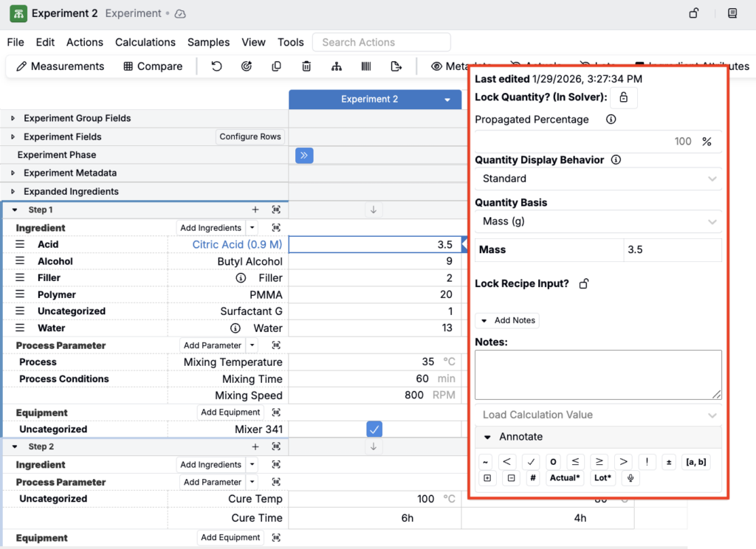Click the Search Actions field
This screenshot has height=549, width=756.
[381, 42]
